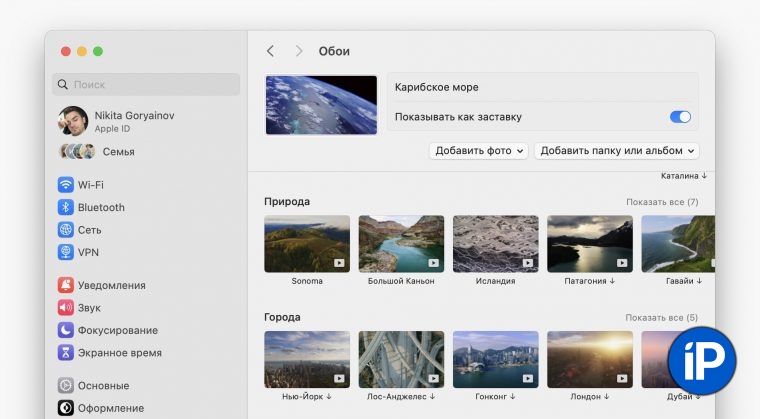Click the Поиск search field
The height and width of the screenshot is (419, 760).
coord(147,85)
